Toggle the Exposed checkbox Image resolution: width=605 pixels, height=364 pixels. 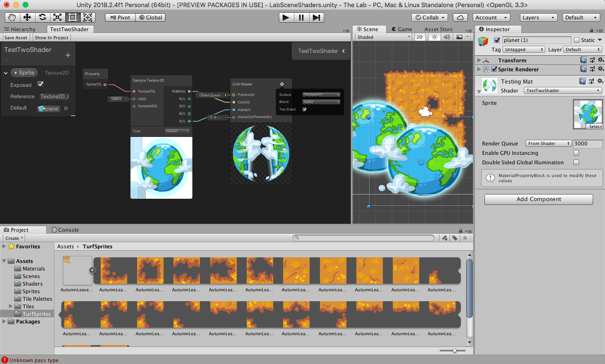click(40, 84)
